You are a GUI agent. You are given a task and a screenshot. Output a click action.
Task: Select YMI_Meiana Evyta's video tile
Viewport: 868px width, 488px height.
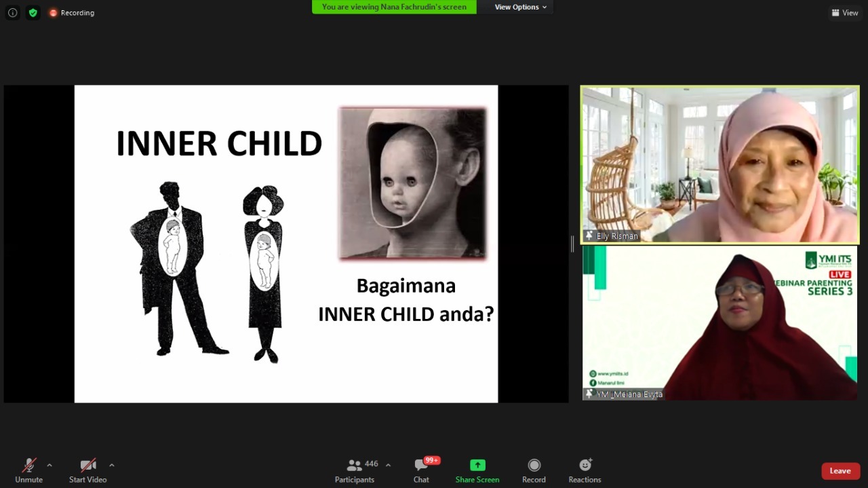pyautogui.click(x=719, y=322)
